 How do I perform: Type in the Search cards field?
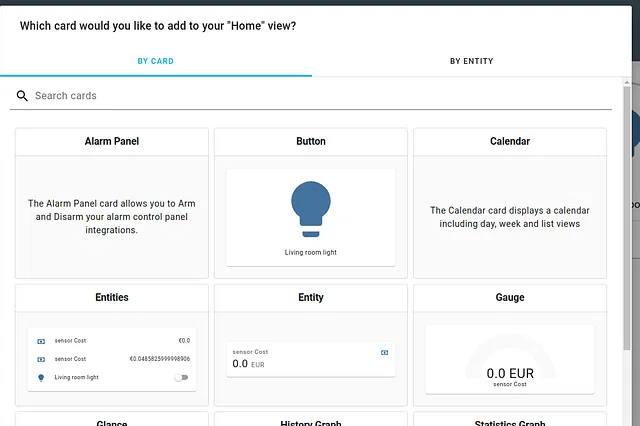pyautogui.click(x=320, y=96)
